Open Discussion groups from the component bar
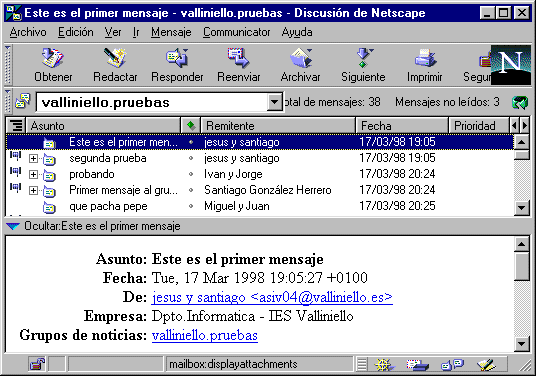The width and height of the screenshot is (536, 376). (452, 364)
